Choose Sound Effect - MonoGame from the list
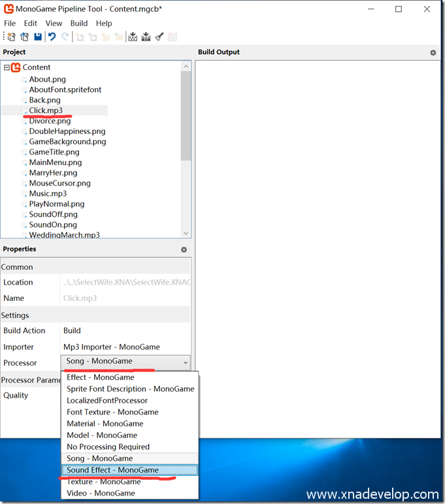The width and height of the screenshot is (445, 504). [112, 470]
